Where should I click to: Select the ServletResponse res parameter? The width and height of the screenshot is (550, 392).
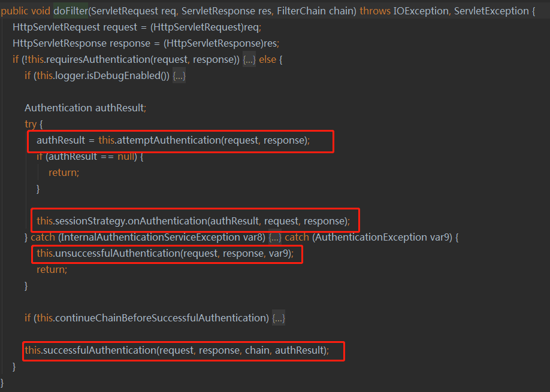(x=225, y=10)
